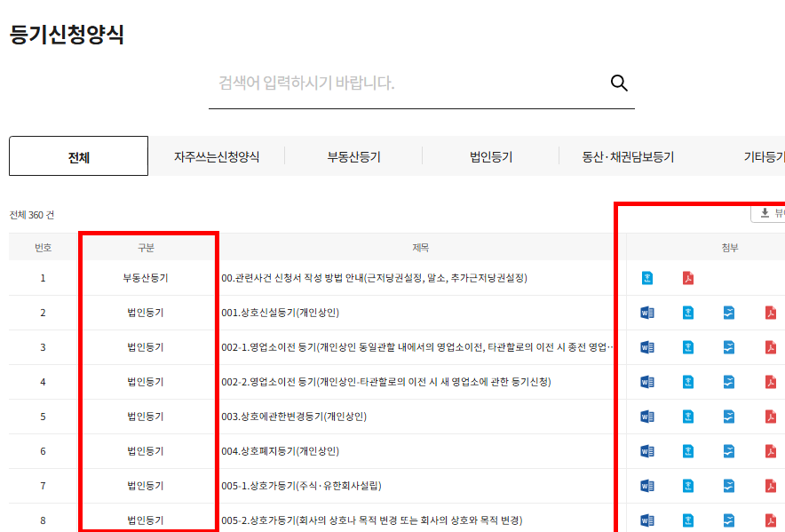
Task: Open the HWP attachment for 002-1.영업소이전 등기
Action: click(x=687, y=347)
